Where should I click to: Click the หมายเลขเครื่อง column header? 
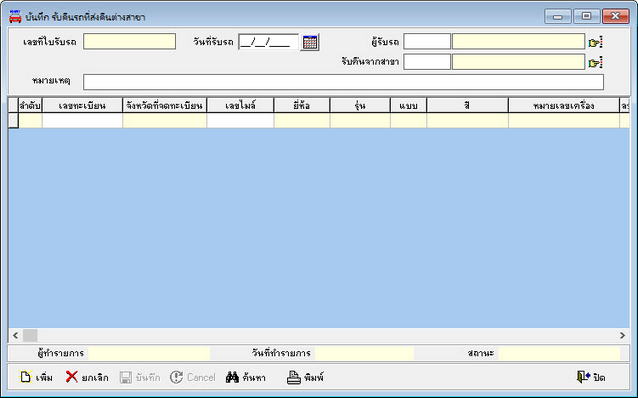(564, 105)
